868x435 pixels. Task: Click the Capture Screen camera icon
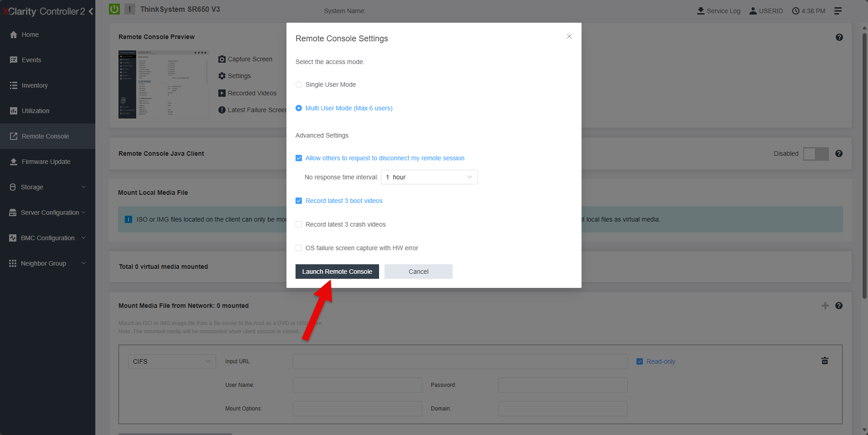pyautogui.click(x=222, y=59)
